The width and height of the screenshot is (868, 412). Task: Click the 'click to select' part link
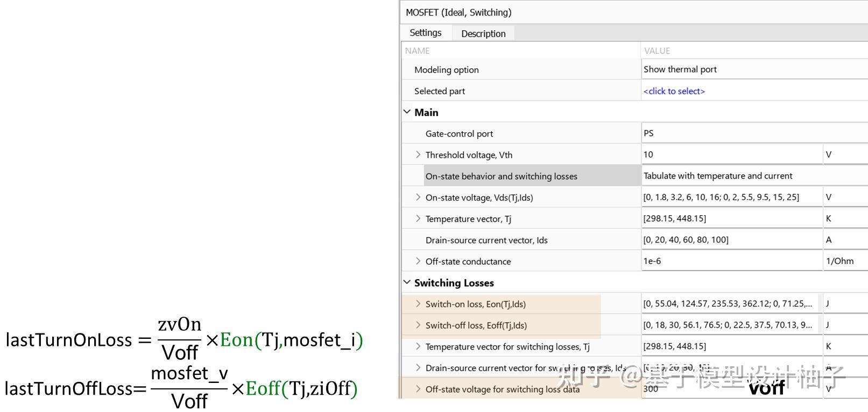coord(674,91)
